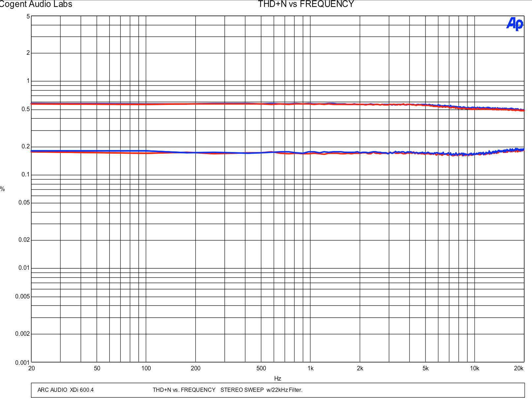This screenshot has height=403, width=532.
Task: Click the 'Hz' x-axis label
Action: (x=278, y=379)
